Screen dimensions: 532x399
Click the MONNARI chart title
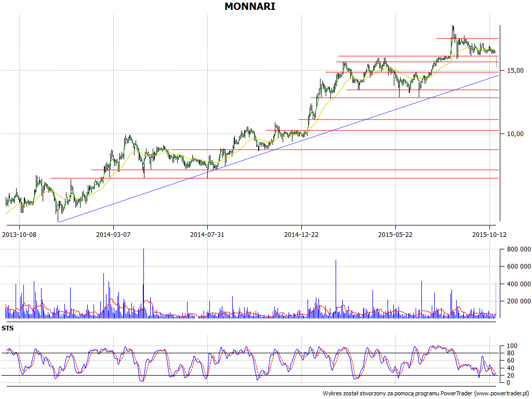[250, 6]
